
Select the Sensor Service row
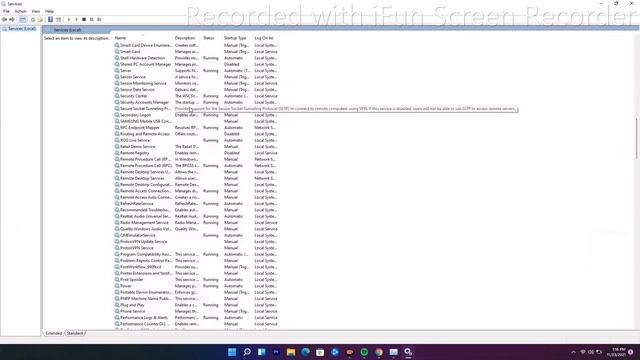tap(196, 77)
